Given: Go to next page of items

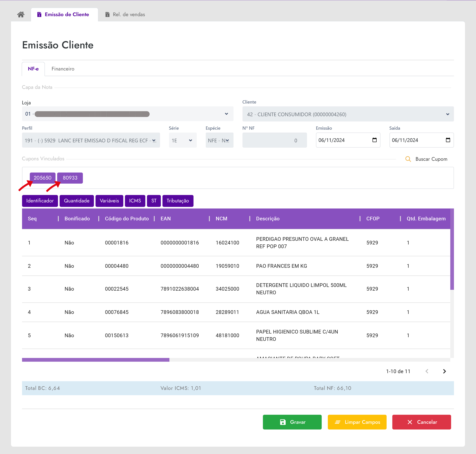Looking at the screenshot, I should (444, 371).
